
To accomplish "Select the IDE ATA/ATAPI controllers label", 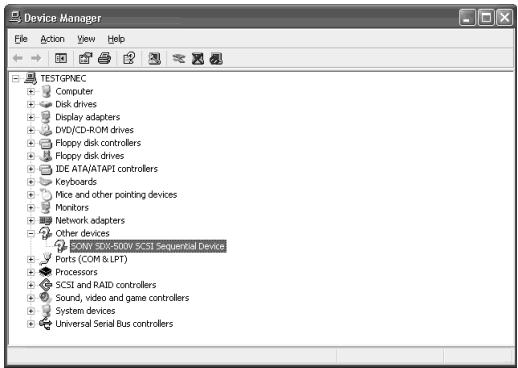I will coord(106,169).
